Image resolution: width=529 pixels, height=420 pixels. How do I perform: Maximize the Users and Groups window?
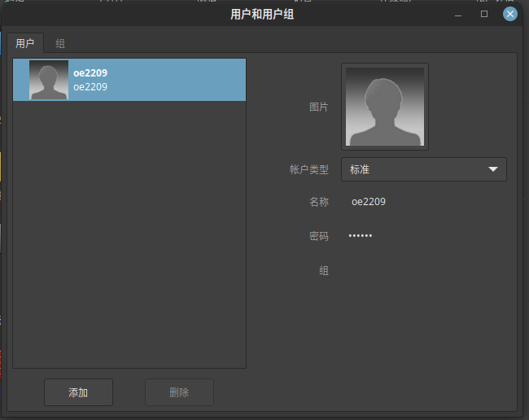coord(484,14)
